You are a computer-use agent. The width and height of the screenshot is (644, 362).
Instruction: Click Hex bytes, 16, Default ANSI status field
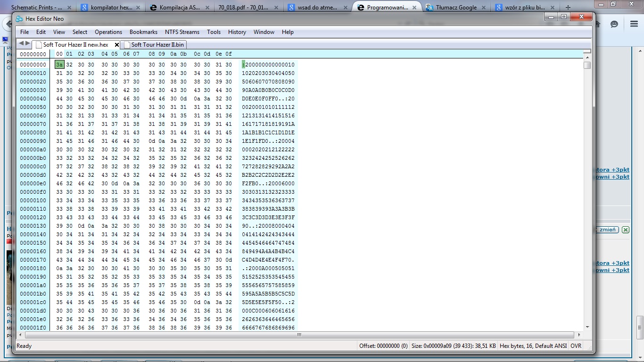533,346
